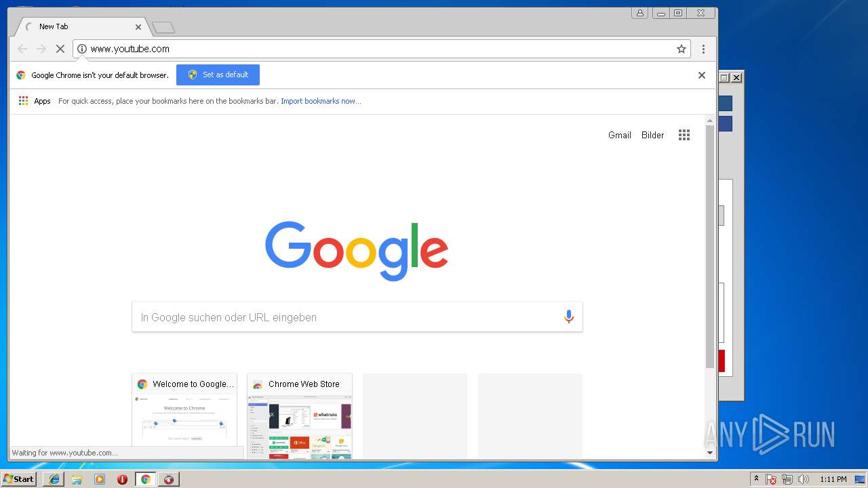
Task: Go forward using the forward arrow
Action: pos(41,49)
